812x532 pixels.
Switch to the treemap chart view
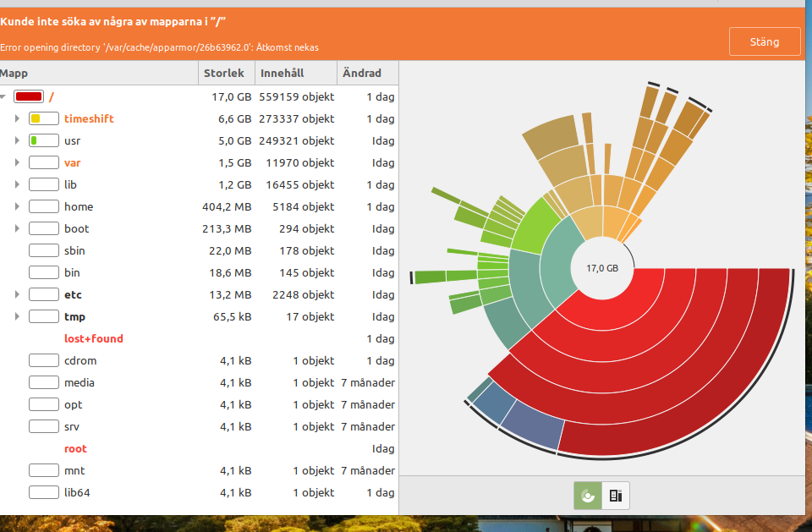pos(616,496)
